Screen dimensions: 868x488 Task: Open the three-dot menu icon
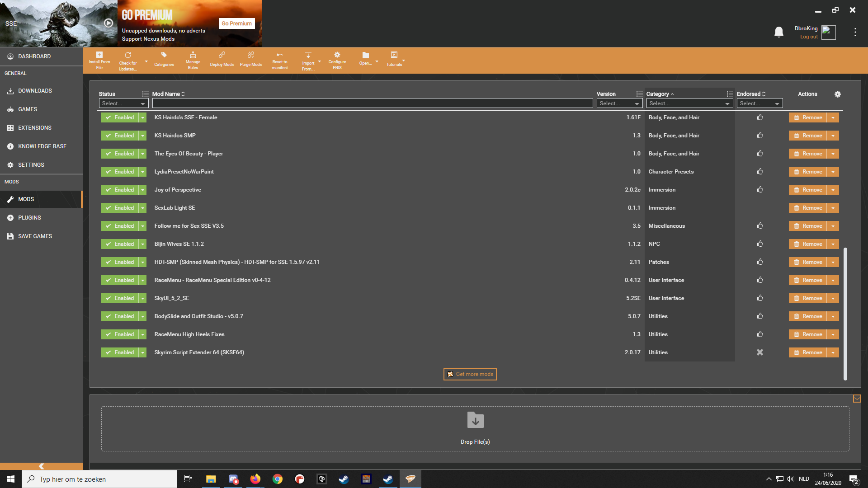855,32
